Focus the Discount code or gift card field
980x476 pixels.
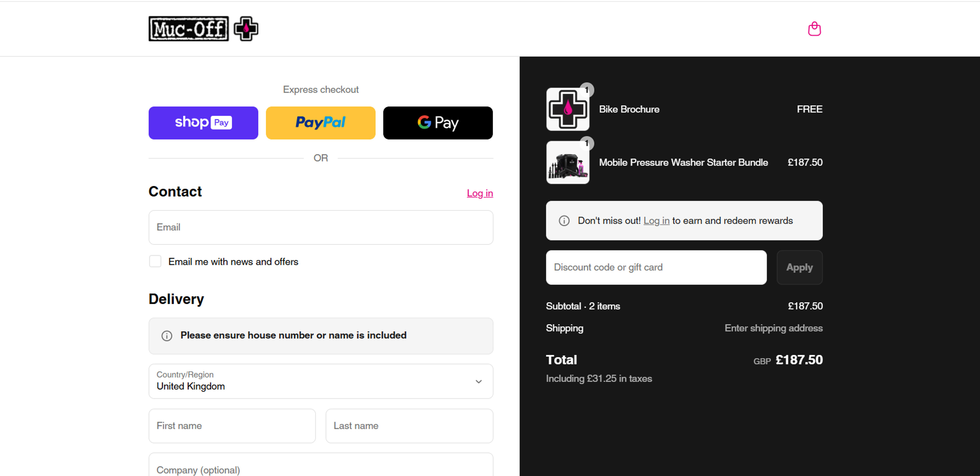[x=656, y=267]
